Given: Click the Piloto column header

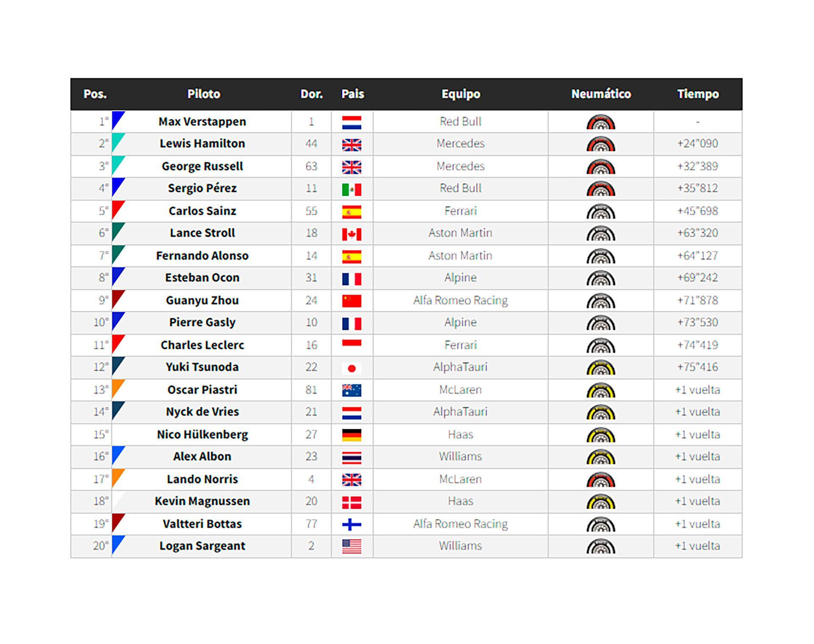Looking at the screenshot, I should (203, 94).
